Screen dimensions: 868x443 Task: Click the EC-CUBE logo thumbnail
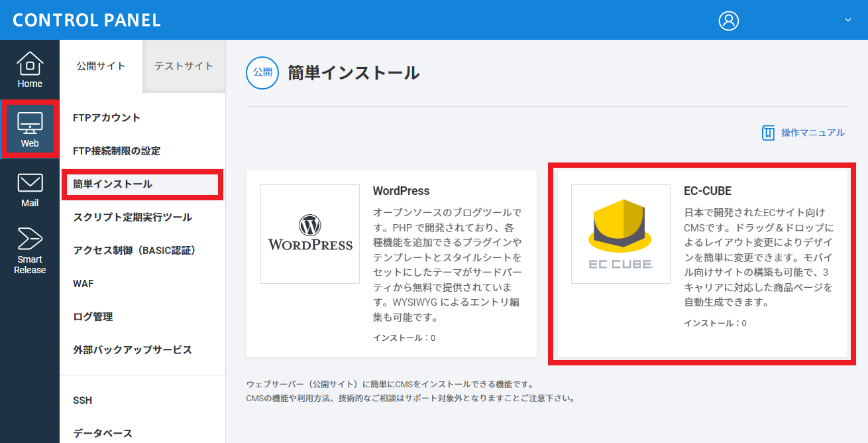(x=621, y=234)
